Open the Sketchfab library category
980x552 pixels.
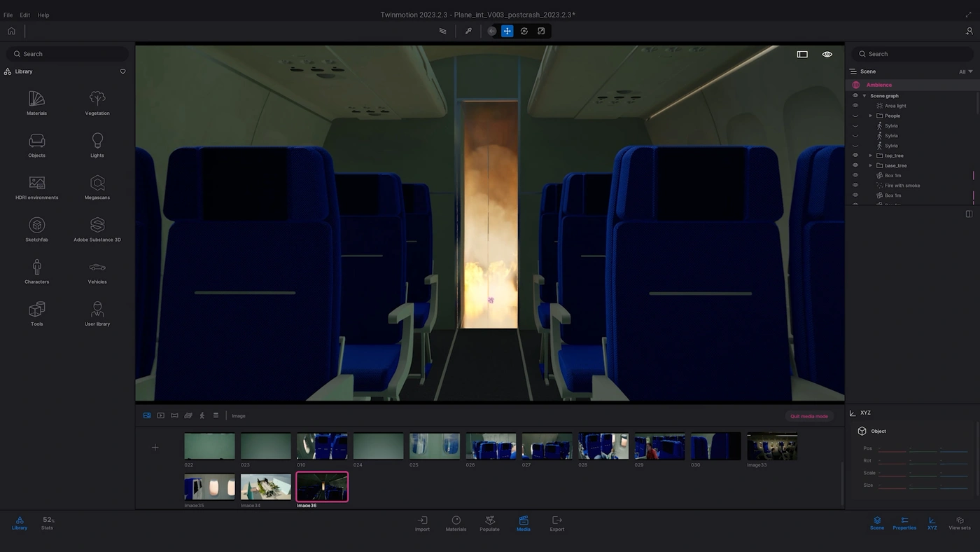(36, 229)
